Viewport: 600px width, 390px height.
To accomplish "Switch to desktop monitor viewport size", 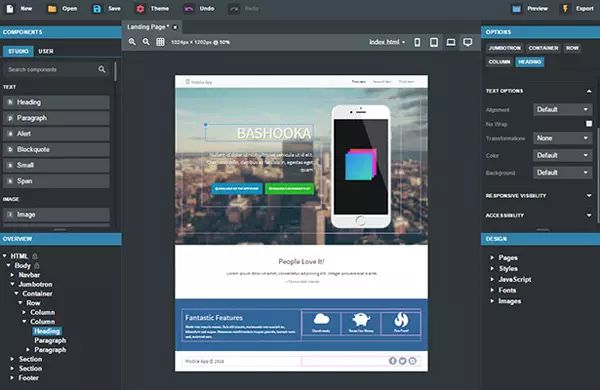I will 468,42.
